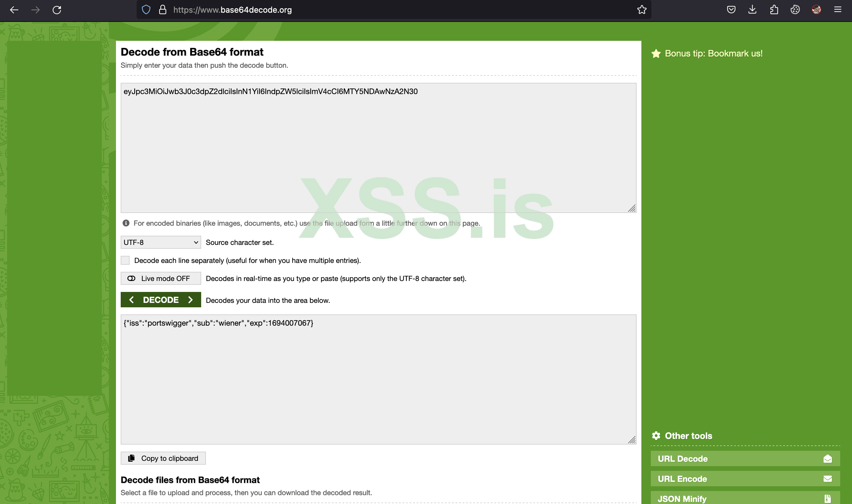
Task: Open JSON Minify tool link
Action: click(x=745, y=498)
